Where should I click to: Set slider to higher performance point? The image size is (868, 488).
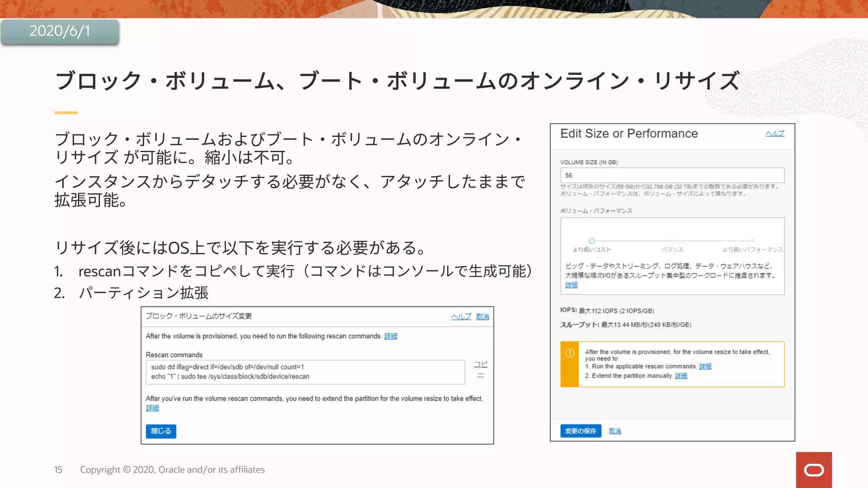click(x=753, y=241)
